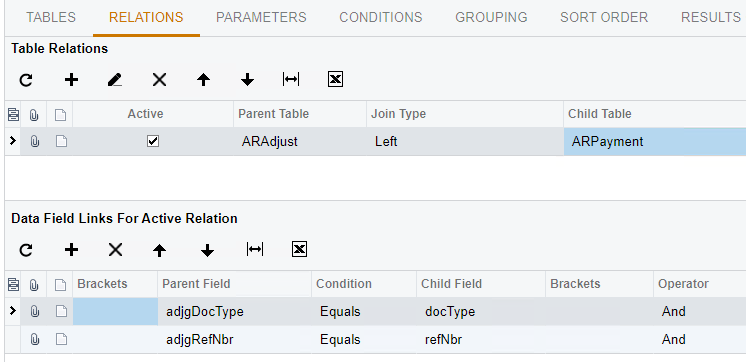The height and width of the screenshot is (362, 746).
Task: Switch to the Grouping tab
Action: pyautogui.click(x=491, y=18)
